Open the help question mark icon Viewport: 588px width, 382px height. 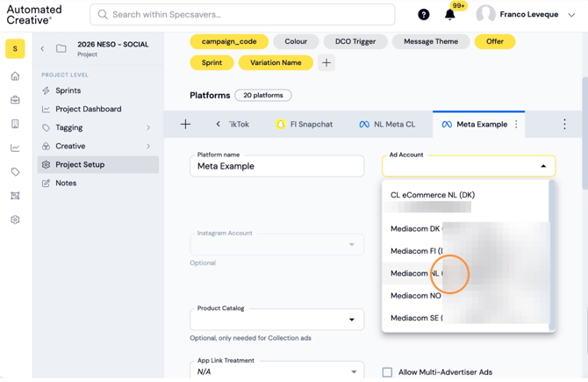(423, 15)
